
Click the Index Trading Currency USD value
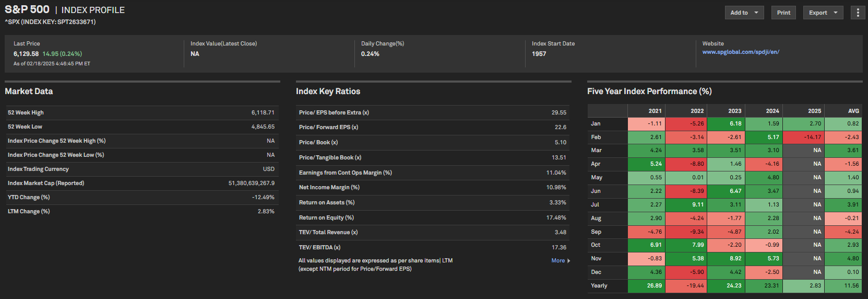point(268,169)
